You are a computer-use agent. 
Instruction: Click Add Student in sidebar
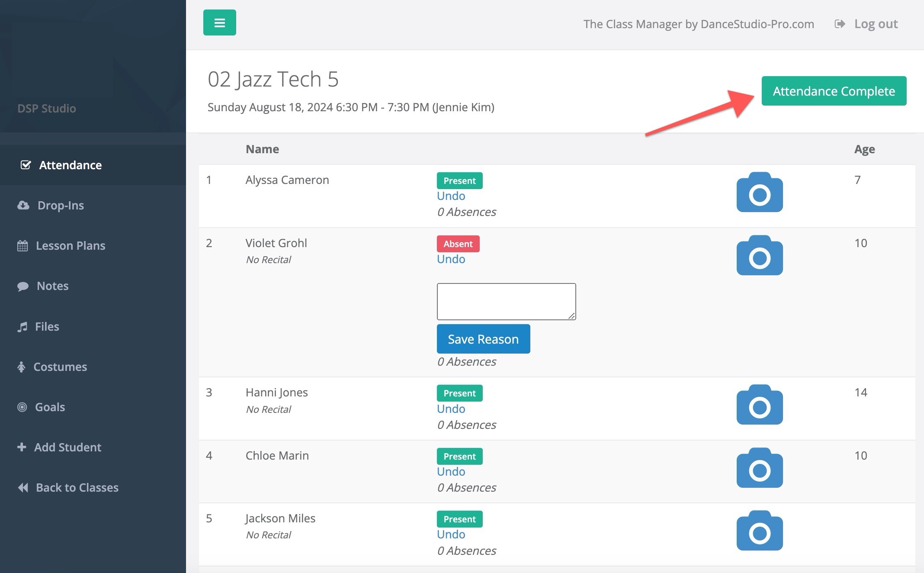[x=67, y=447]
